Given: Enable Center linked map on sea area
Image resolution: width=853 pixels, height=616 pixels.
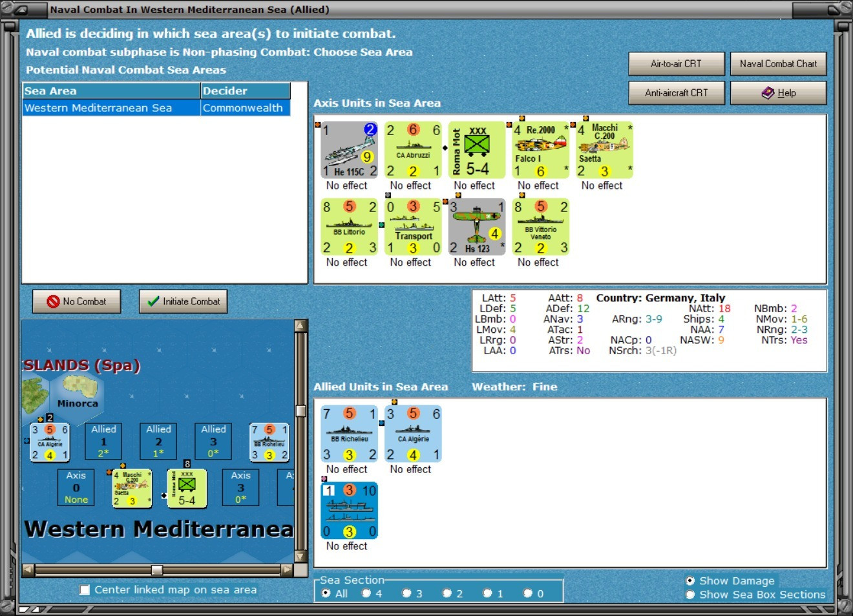Looking at the screenshot, I should coord(85,589).
